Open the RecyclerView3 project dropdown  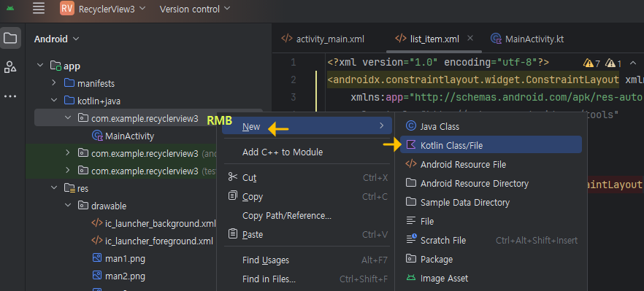112,9
